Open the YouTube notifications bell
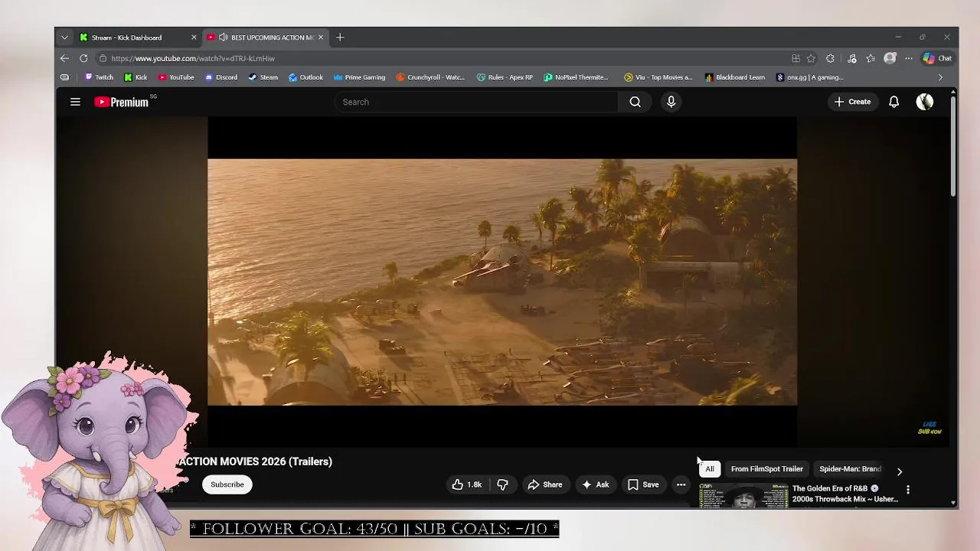 893,102
